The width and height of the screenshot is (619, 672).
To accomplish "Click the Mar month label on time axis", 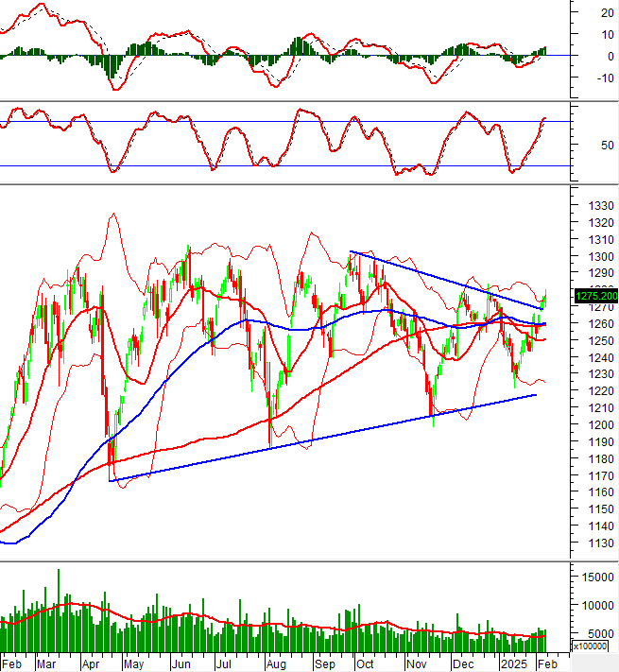I will pyautogui.click(x=46, y=663).
